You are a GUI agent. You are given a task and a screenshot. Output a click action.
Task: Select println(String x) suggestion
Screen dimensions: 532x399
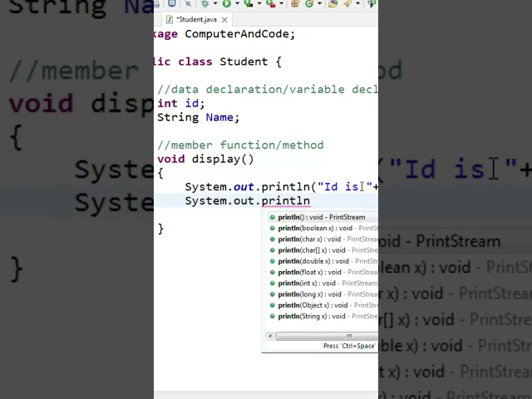pos(323,316)
